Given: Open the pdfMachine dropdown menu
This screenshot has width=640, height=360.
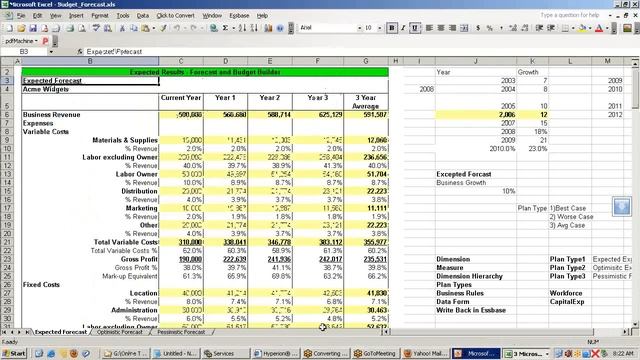Looking at the screenshot, I should click(x=20, y=41).
